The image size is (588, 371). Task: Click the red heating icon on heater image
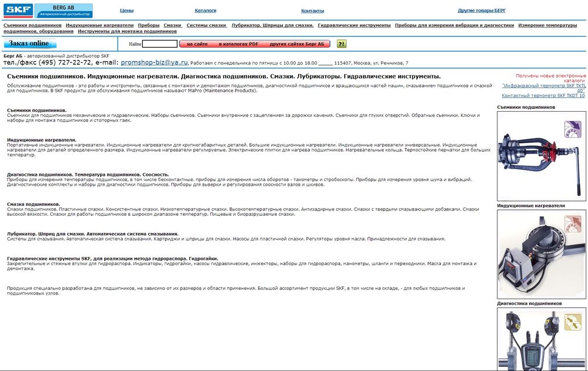(x=573, y=223)
